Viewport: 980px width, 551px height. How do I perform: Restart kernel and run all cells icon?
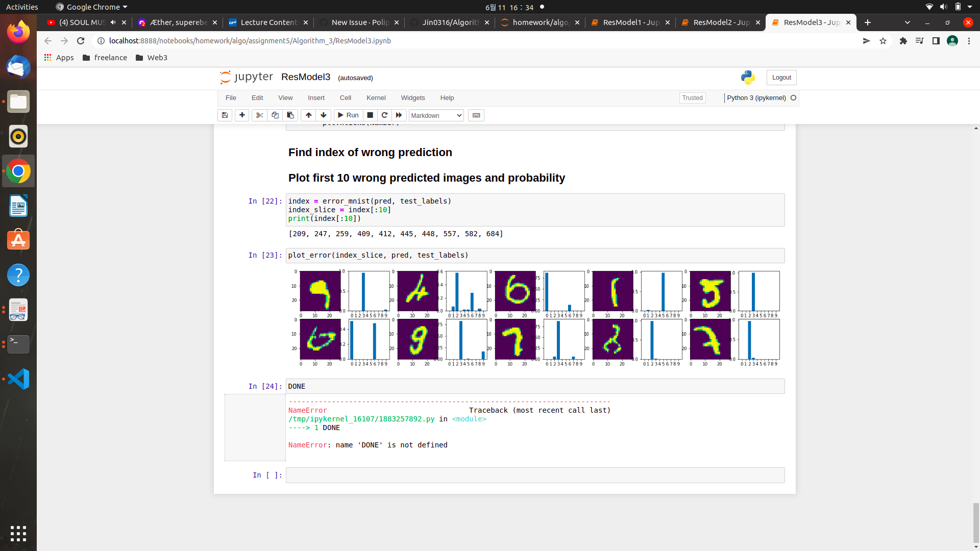[x=399, y=115]
